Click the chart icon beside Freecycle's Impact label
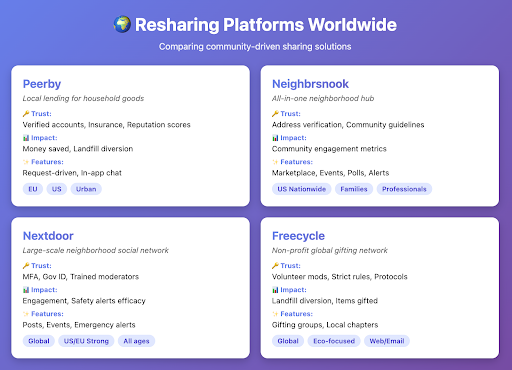 coord(275,290)
